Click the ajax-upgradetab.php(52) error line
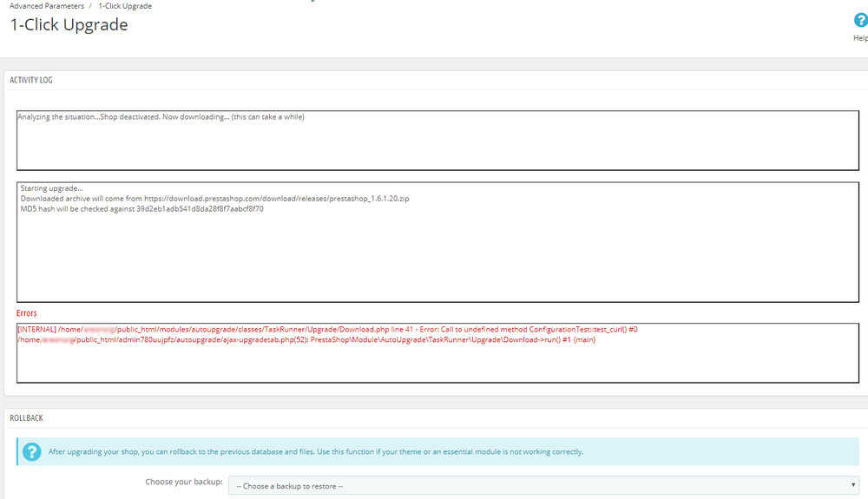 306,339
